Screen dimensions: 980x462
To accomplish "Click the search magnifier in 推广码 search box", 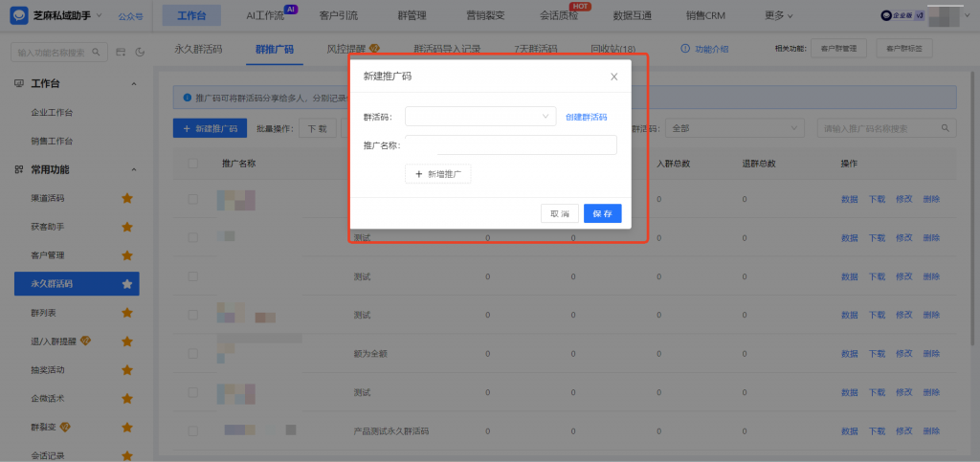I will point(946,128).
